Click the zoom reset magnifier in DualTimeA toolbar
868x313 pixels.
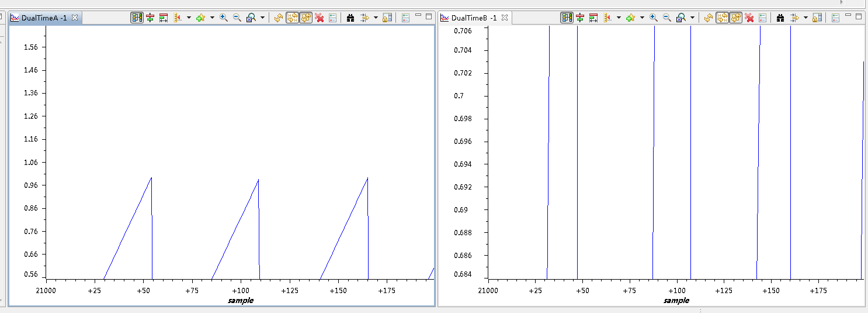(251, 18)
